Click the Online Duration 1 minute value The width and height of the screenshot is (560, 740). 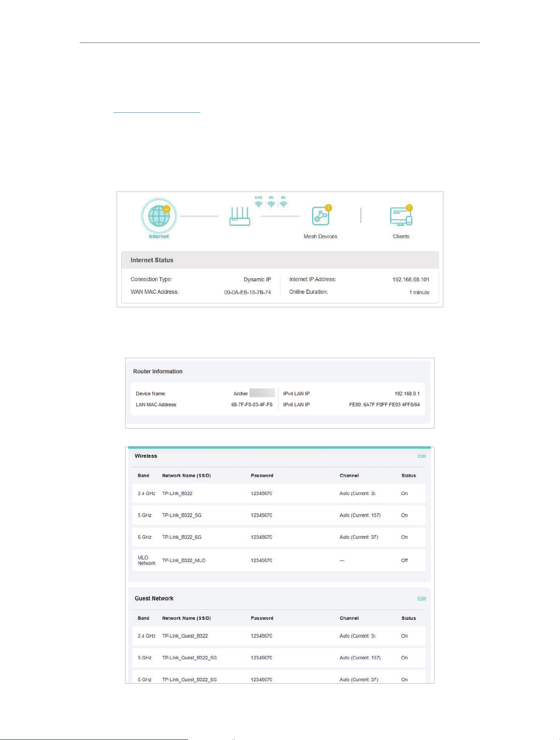click(x=419, y=292)
